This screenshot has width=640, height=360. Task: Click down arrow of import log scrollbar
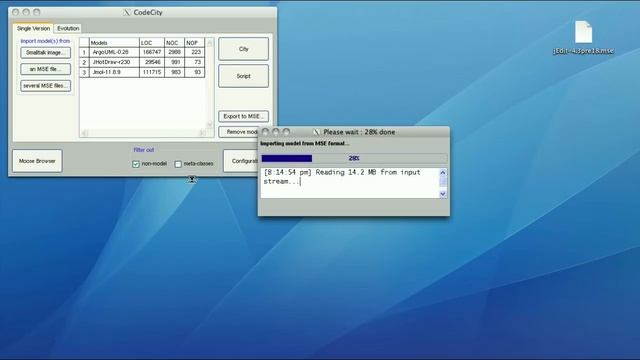pos(443,194)
